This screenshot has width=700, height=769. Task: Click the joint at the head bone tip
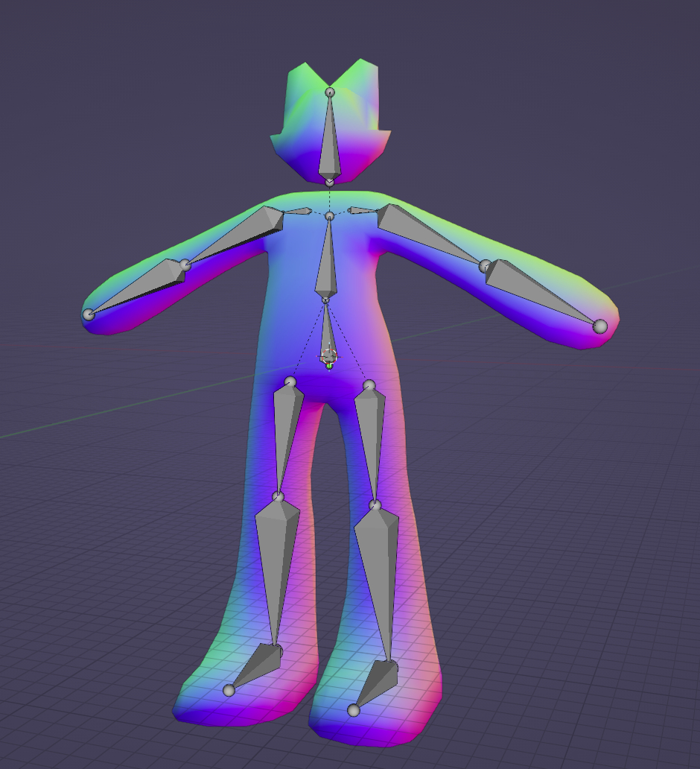coord(330,92)
